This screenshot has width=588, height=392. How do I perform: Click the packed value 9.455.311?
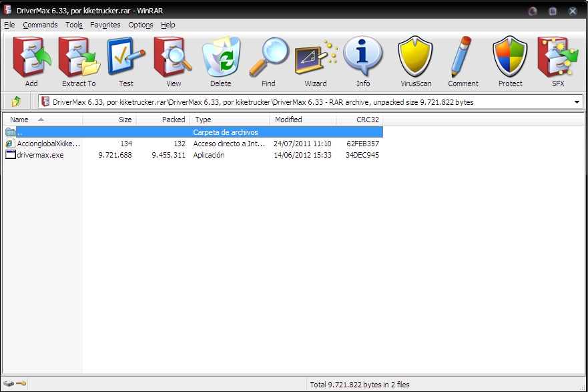click(168, 155)
